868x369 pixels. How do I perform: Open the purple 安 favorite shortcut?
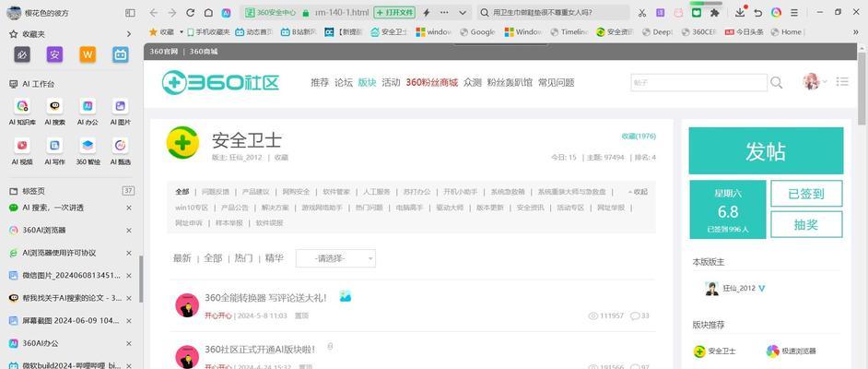[x=54, y=54]
